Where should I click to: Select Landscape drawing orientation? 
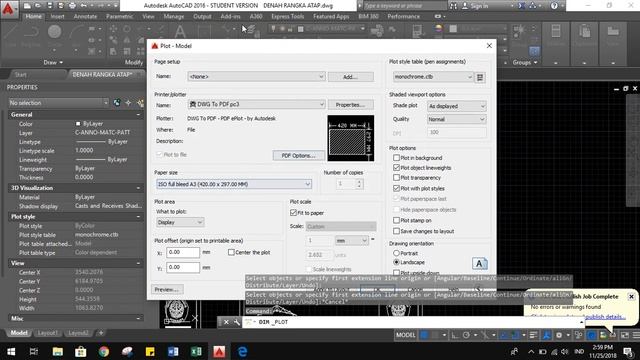(x=396, y=262)
